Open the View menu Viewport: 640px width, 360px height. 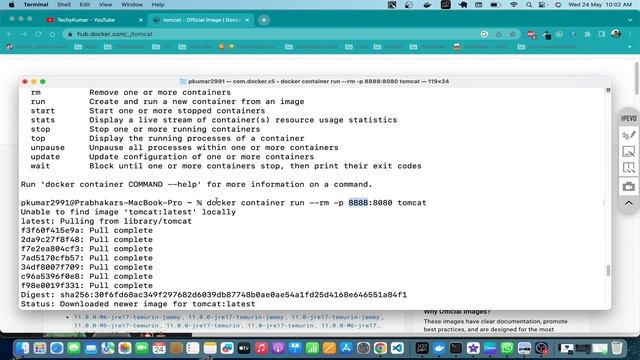[x=105, y=4]
